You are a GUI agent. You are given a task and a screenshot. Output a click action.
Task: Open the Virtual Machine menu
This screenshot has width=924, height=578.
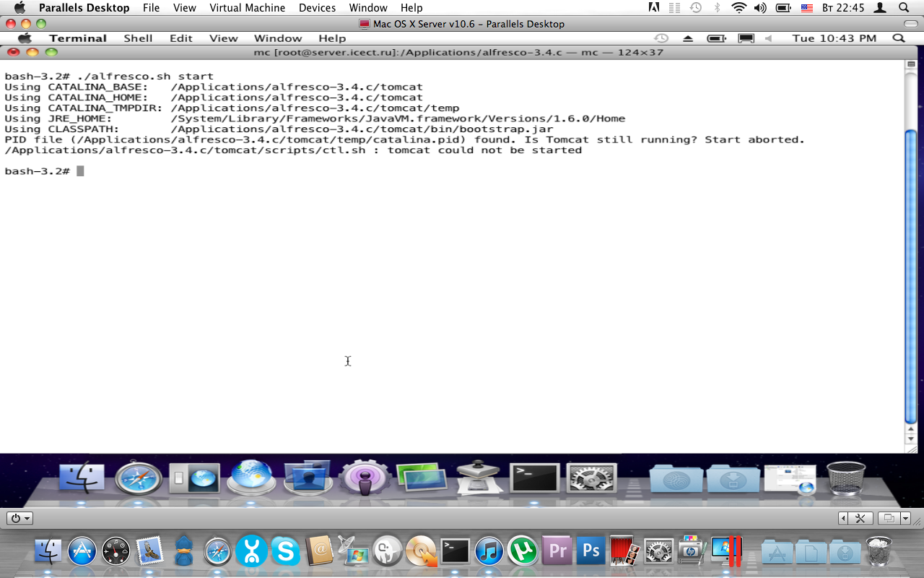click(x=247, y=8)
